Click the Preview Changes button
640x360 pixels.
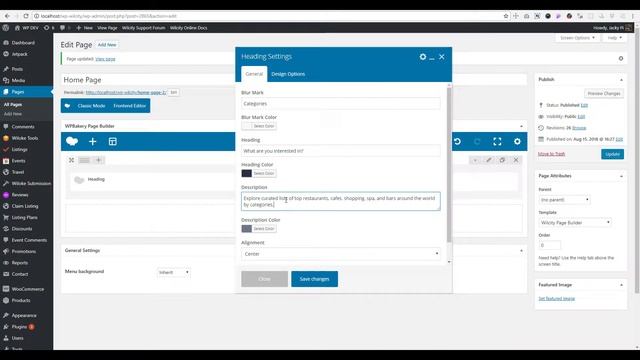tap(604, 93)
